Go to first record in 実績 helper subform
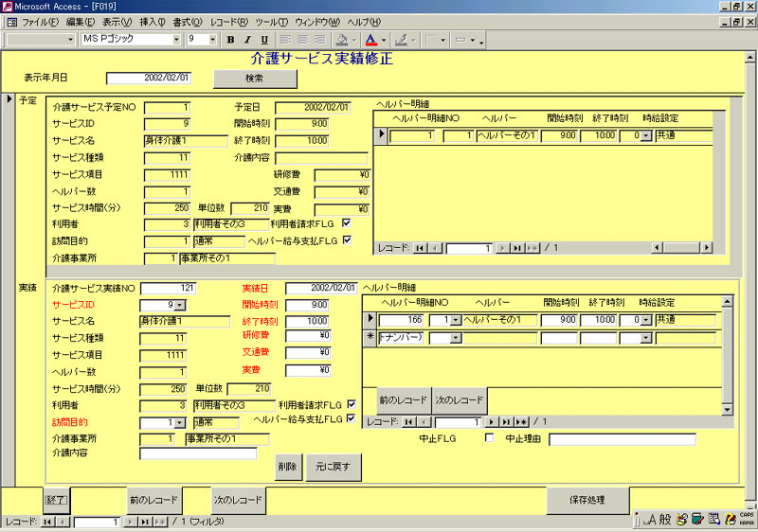Viewport: 758px width, 532px height. (409, 422)
